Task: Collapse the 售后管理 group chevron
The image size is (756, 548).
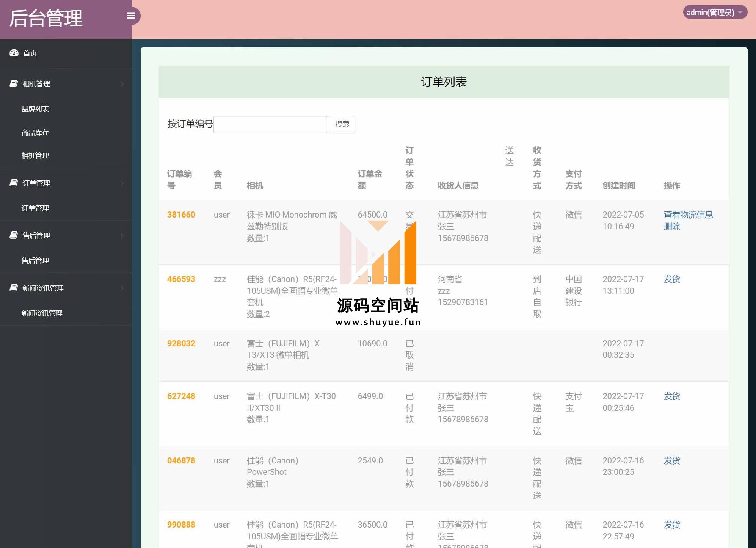Action: point(122,235)
